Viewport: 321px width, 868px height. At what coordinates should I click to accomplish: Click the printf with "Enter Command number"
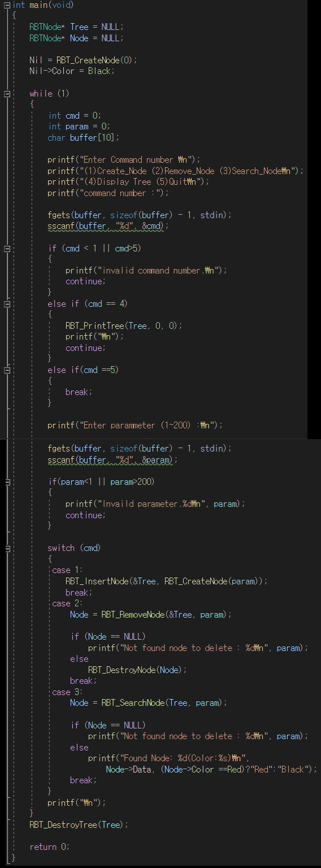pos(124,160)
